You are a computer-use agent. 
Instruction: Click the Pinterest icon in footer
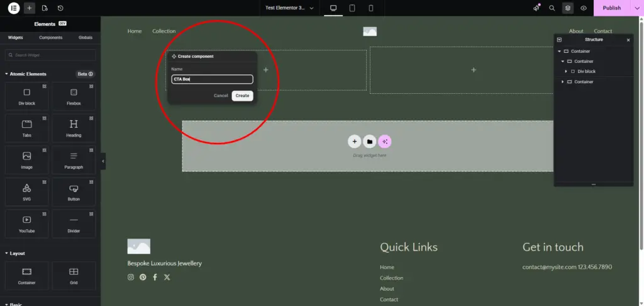coord(143,277)
